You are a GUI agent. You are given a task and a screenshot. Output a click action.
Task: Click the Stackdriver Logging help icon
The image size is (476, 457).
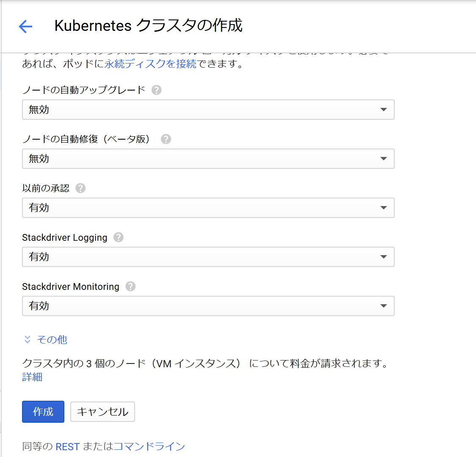tap(119, 237)
